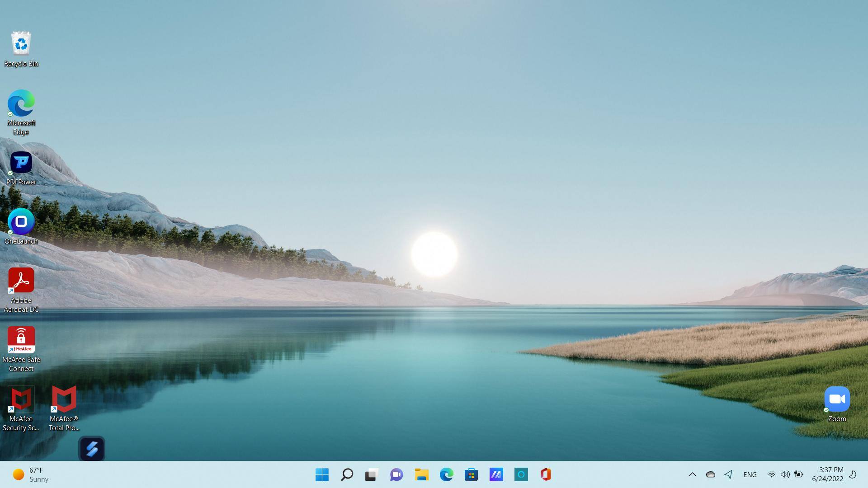868x488 pixels.
Task: Toggle Task View on the taskbar
Action: (x=372, y=474)
